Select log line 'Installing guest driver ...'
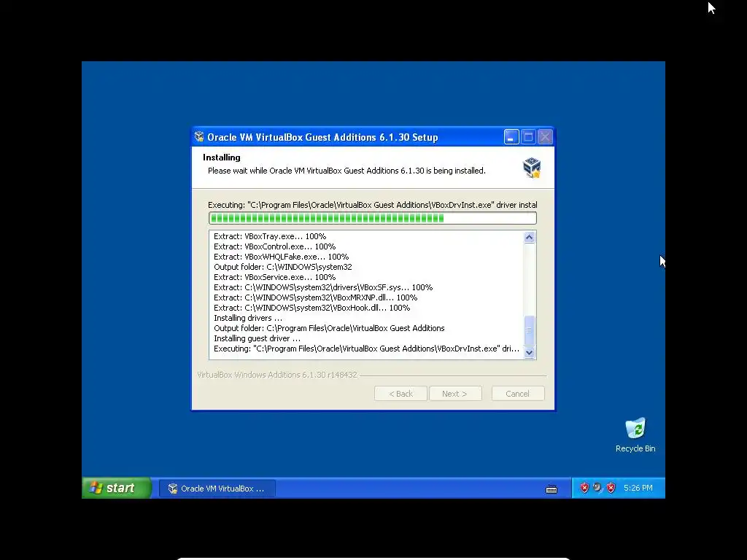Image resolution: width=747 pixels, height=560 pixels. pos(257,338)
